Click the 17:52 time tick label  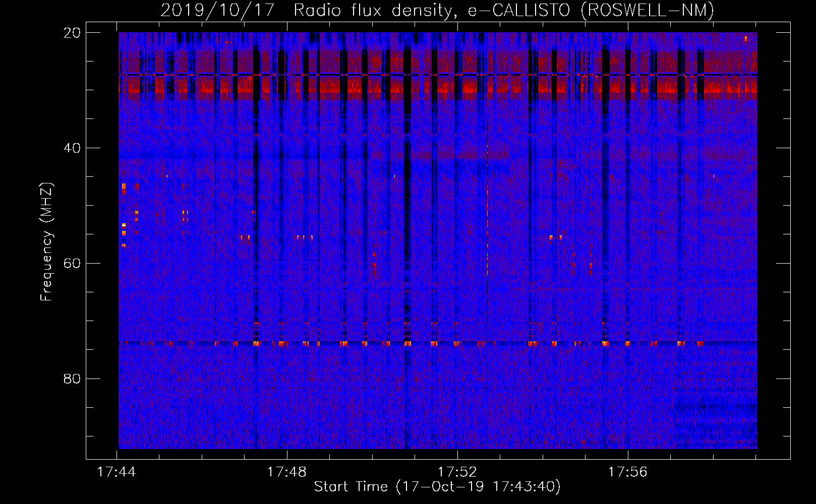coord(457,472)
